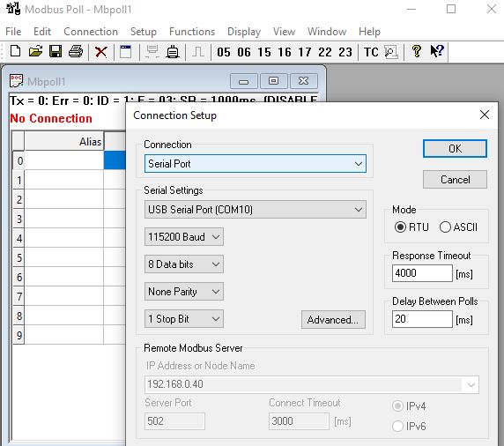Open the Connection menu

[x=91, y=32]
